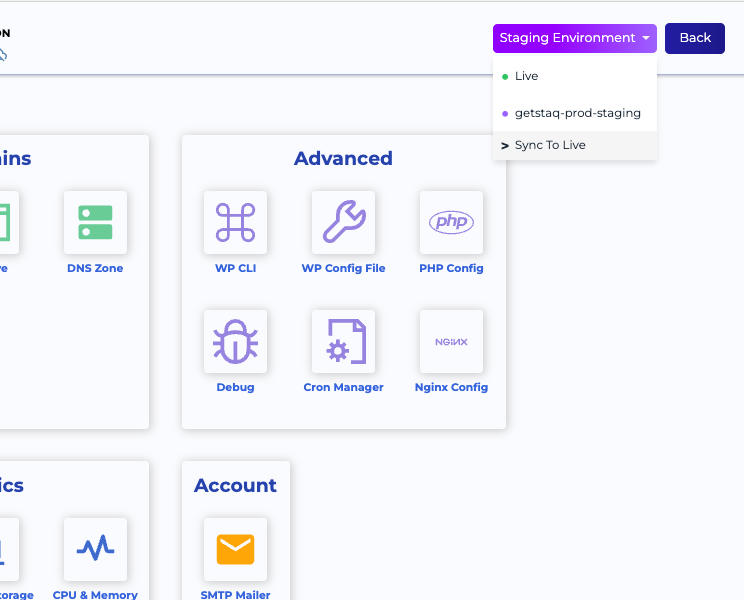Image resolution: width=744 pixels, height=600 pixels.
Task: Open the SMTP Mailer envelope icon
Action: point(235,549)
